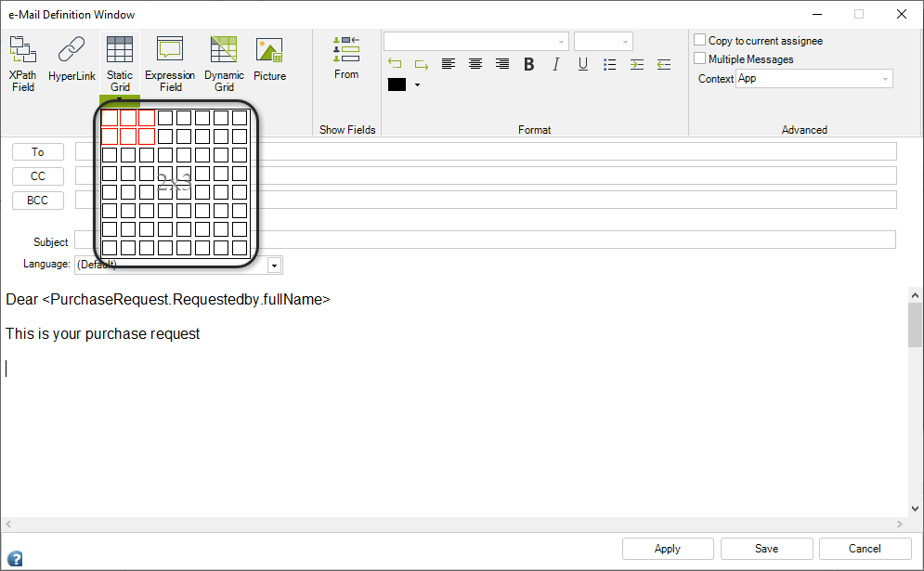The width and height of the screenshot is (924, 571).
Task: Insert a HyperLink
Action: (x=72, y=58)
